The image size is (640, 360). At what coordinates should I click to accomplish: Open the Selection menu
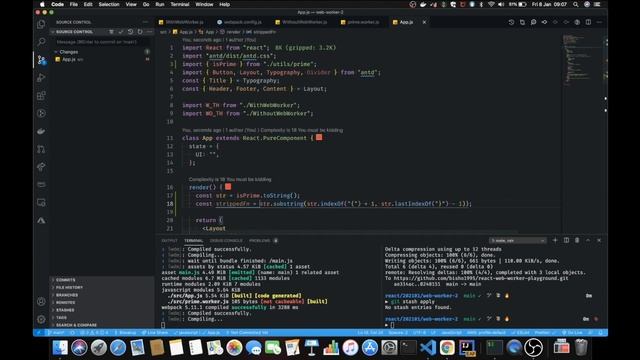pyautogui.click(x=109, y=4)
